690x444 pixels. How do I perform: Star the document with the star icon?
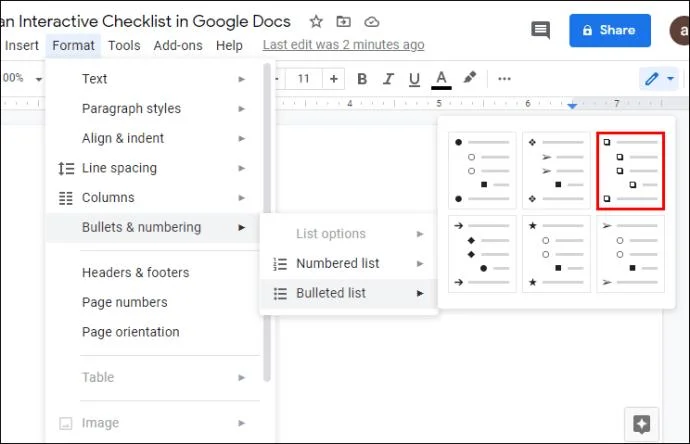[x=316, y=21]
